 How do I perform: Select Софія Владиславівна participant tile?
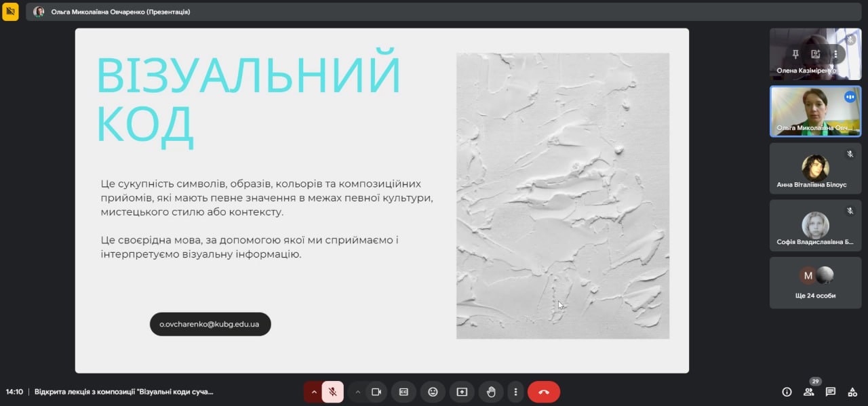coord(816,225)
